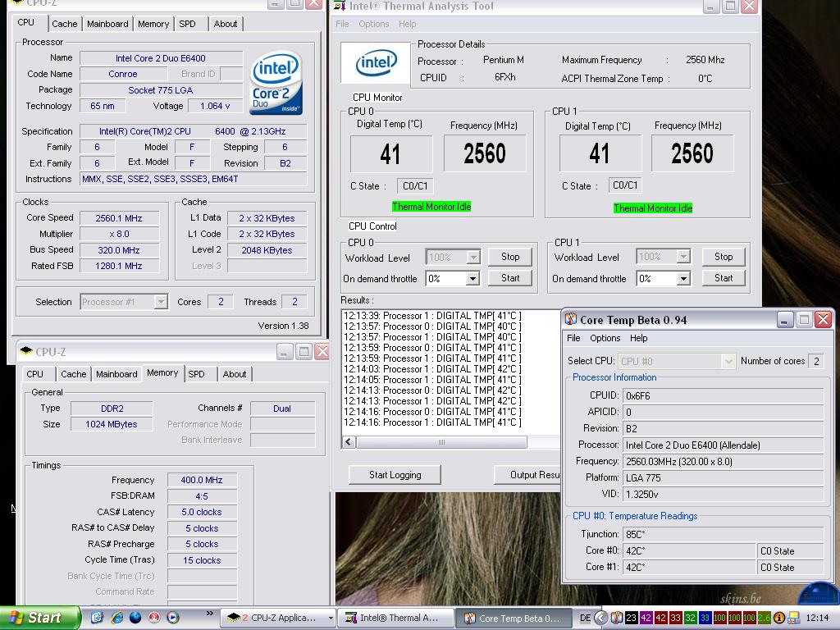This screenshot has width=840, height=630.
Task: Open the CPU 1 Workload Level dropdown
Action: pos(683,257)
